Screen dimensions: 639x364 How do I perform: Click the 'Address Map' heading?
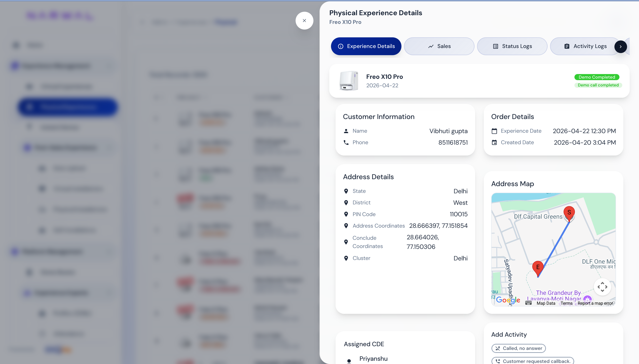tap(513, 184)
